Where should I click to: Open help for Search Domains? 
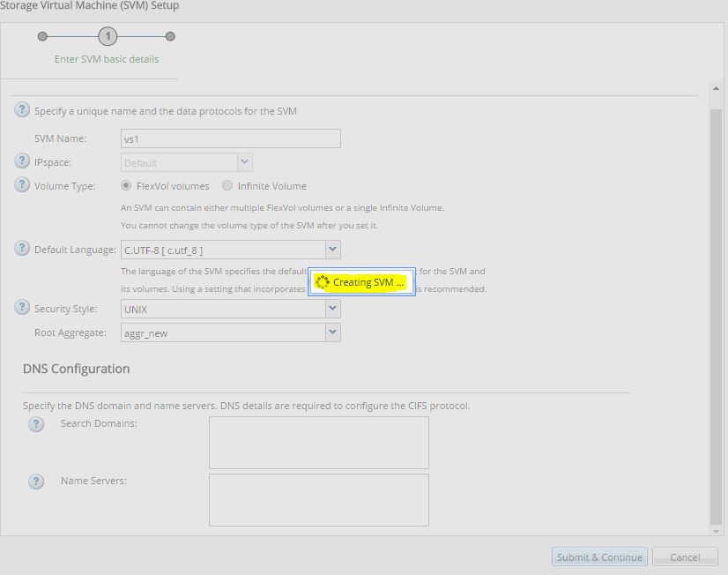36,424
